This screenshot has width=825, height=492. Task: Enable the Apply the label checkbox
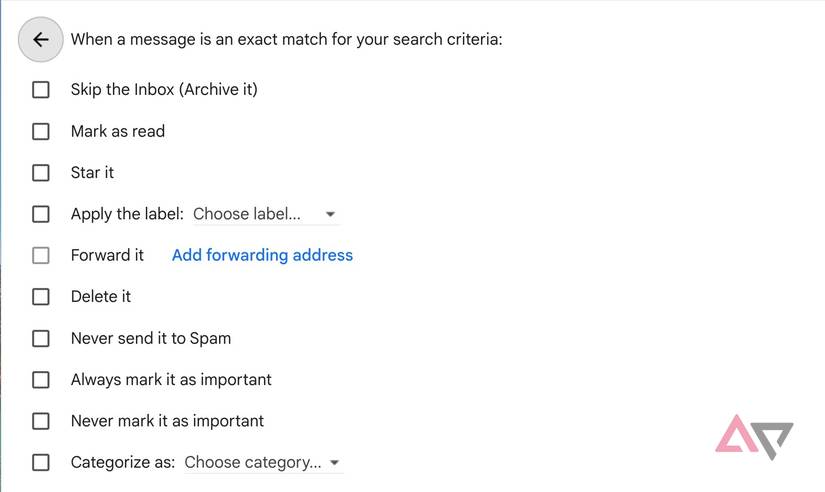(41, 214)
